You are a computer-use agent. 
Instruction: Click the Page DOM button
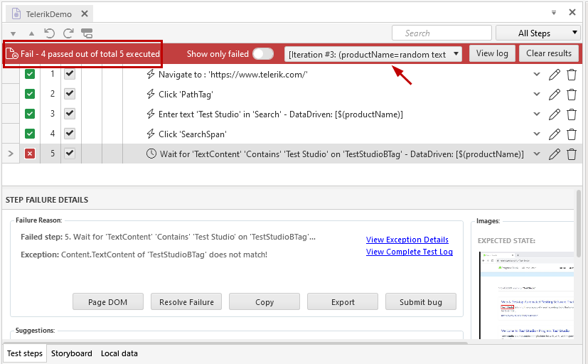pyautogui.click(x=108, y=302)
